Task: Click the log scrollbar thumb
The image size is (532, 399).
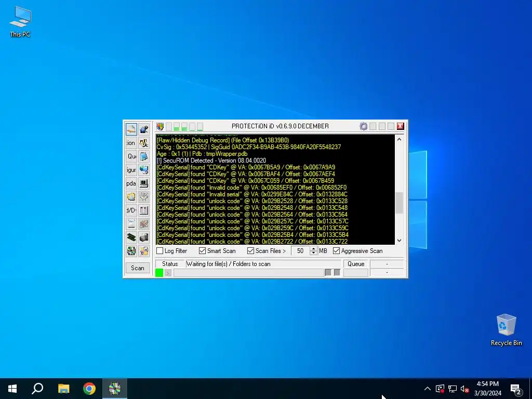Action: [400, 203]
